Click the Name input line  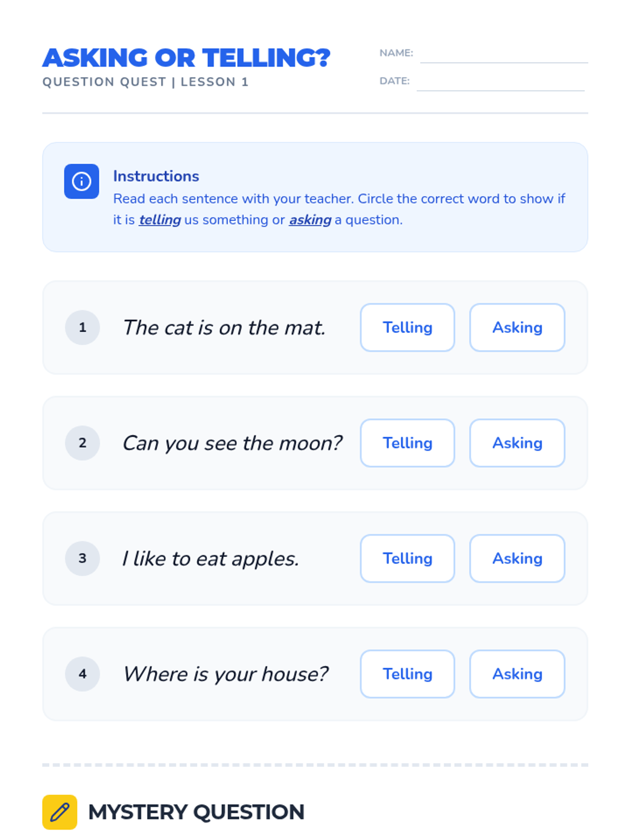click(503, 56)
